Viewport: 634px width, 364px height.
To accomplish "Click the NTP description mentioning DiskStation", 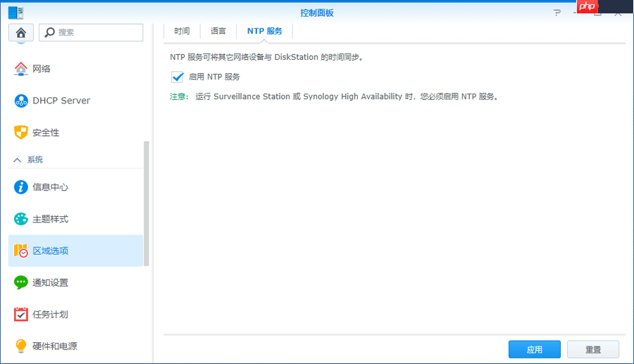I will [x=266, y=57].
